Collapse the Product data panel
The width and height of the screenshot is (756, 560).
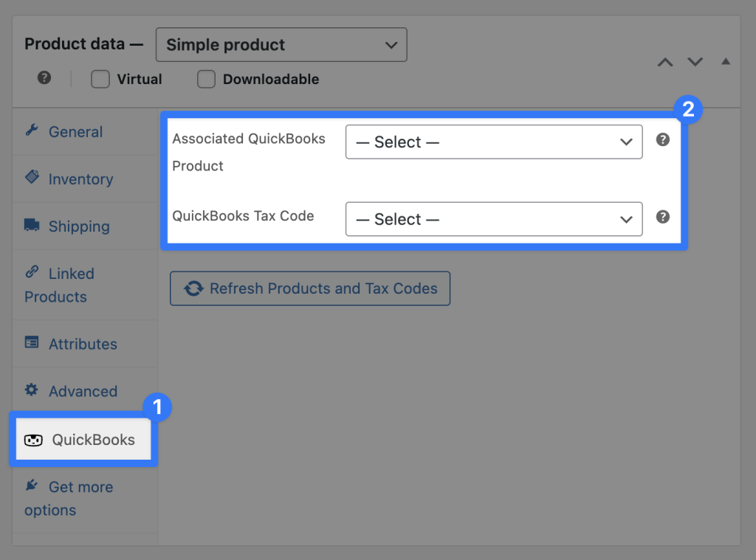[725, 62]
